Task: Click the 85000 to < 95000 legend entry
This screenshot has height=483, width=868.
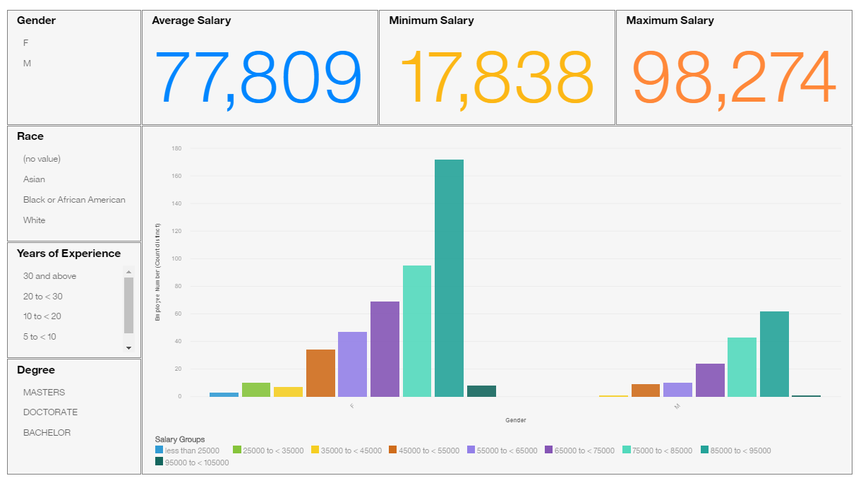Action: [736, 451]
